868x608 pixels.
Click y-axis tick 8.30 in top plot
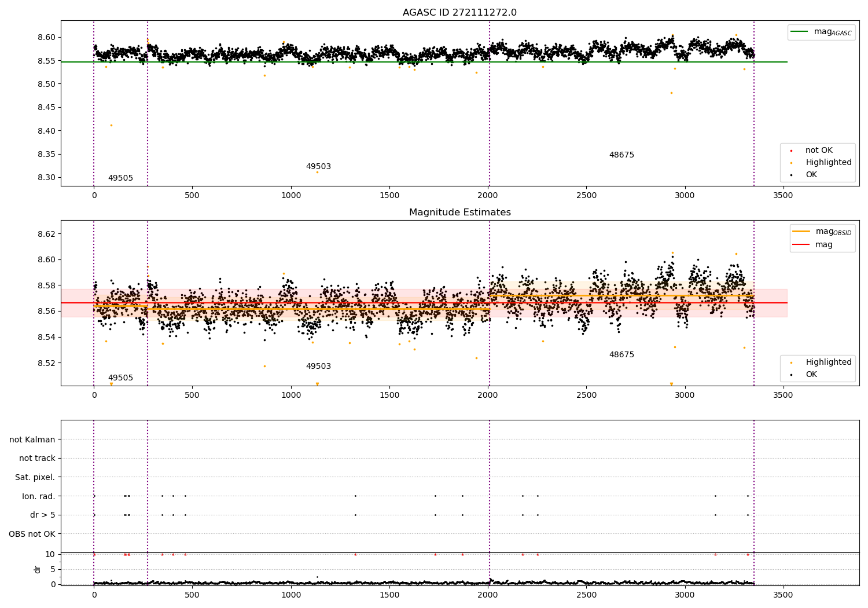[x=47, y=178]
